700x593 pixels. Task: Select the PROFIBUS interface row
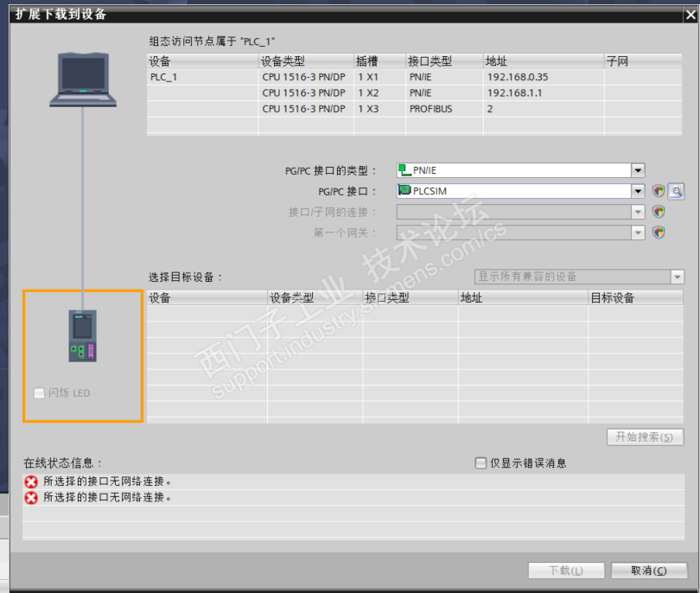[x=414, y=109]
